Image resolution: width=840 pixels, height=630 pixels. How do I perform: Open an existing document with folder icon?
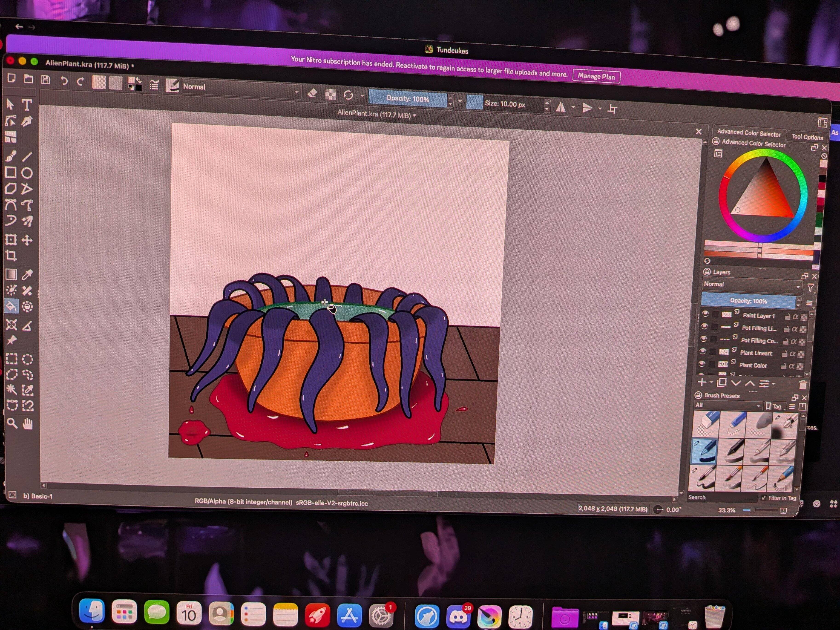pos(29,79)
